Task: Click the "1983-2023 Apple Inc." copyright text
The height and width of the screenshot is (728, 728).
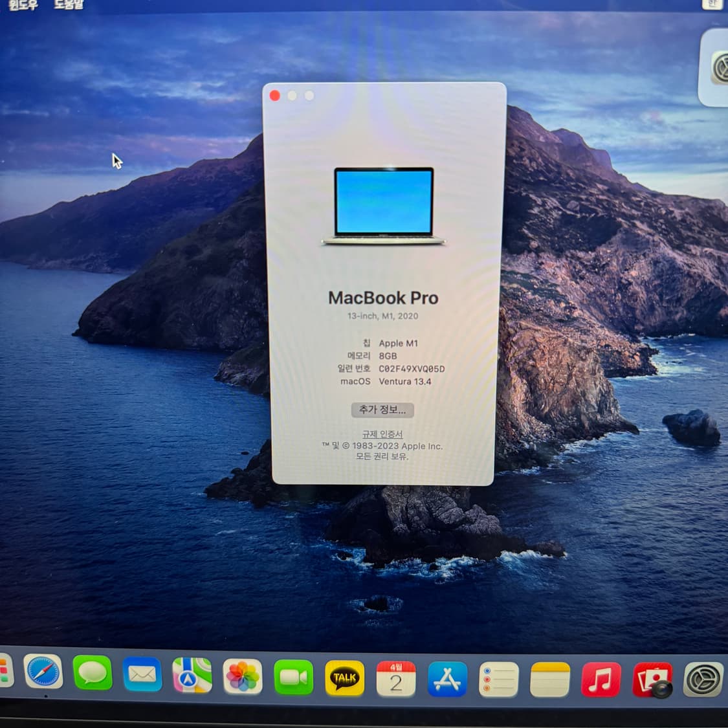Action: pyautogui.click(x=397, y=446)
